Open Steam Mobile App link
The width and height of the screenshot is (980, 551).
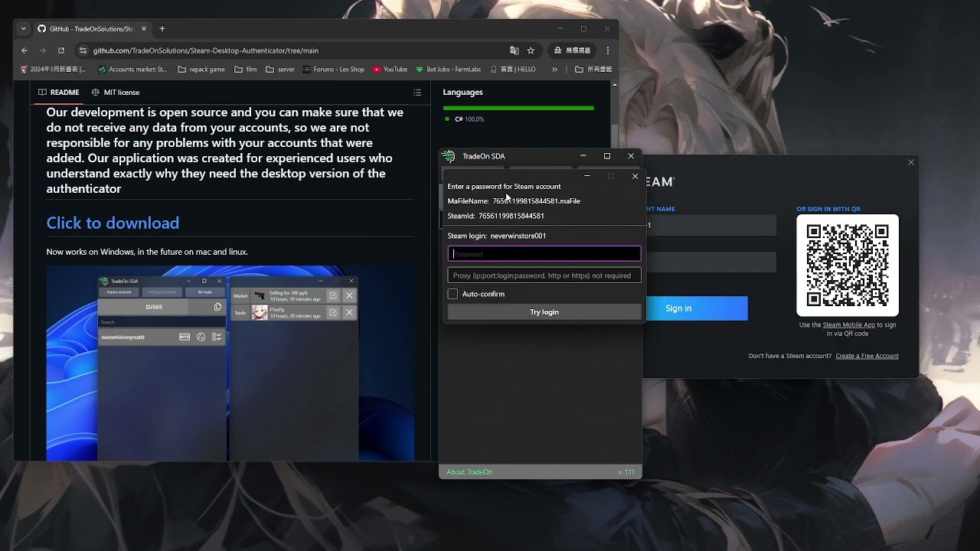coord(849,325)
